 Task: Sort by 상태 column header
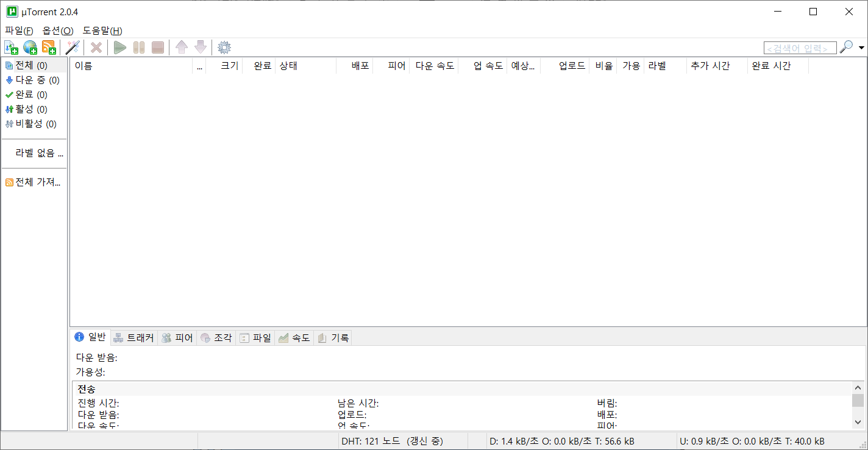click(x=306, y=66)
